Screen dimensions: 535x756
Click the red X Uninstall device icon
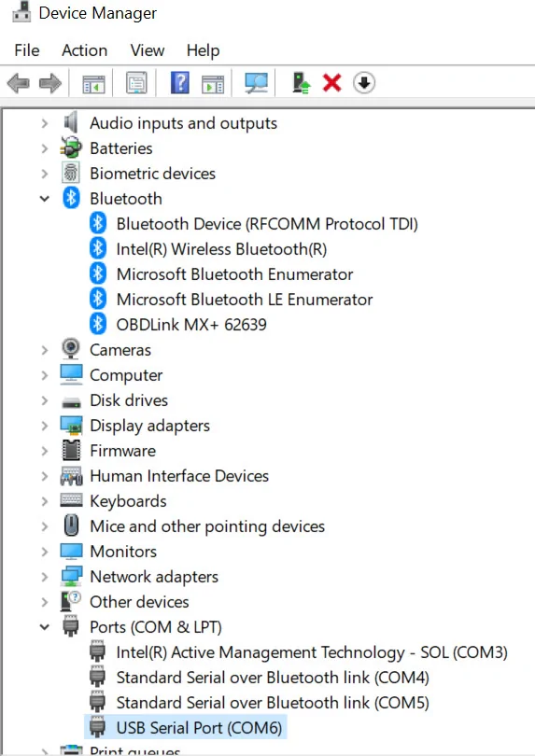click(x=331, y=83)
